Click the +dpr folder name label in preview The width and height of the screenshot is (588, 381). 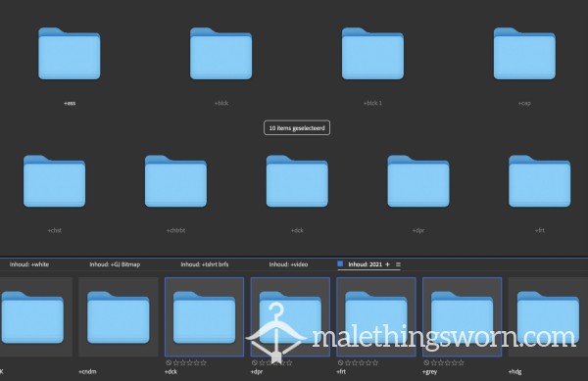pos(418,230)
